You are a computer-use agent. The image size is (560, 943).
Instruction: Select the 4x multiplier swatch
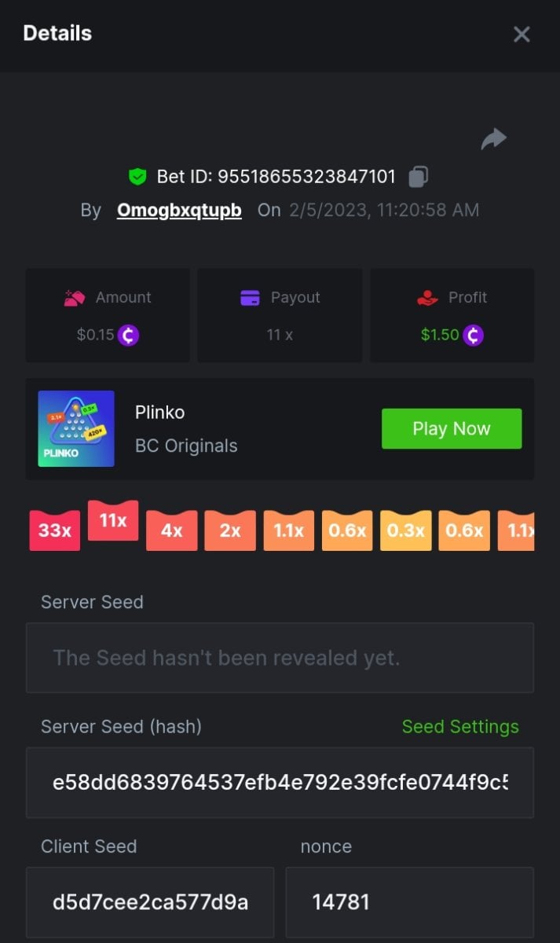171,530
